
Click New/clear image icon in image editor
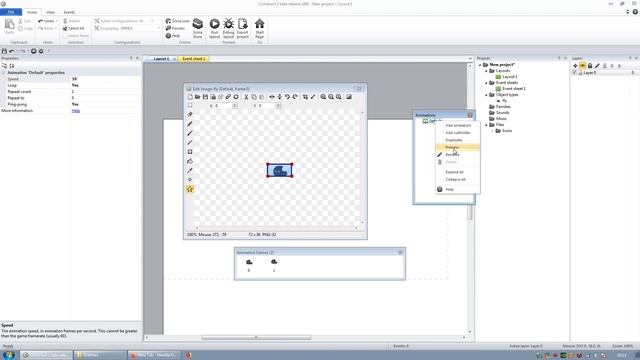(190, 97)
